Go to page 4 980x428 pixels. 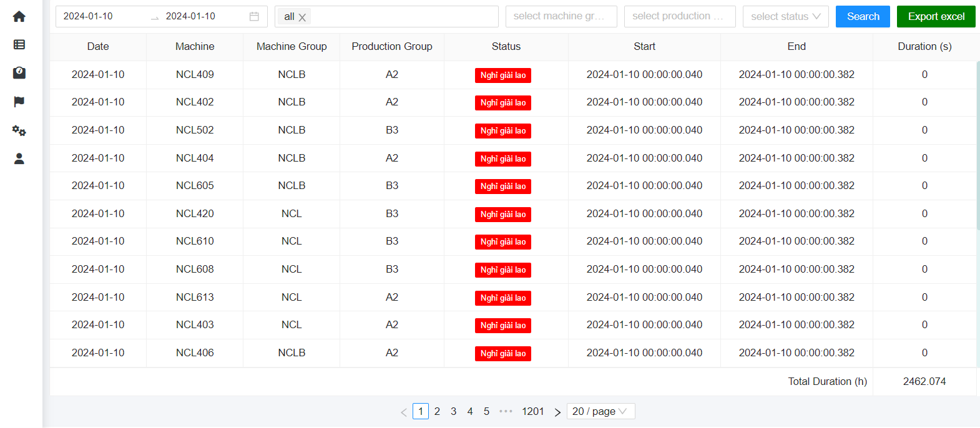coord(470,411)
